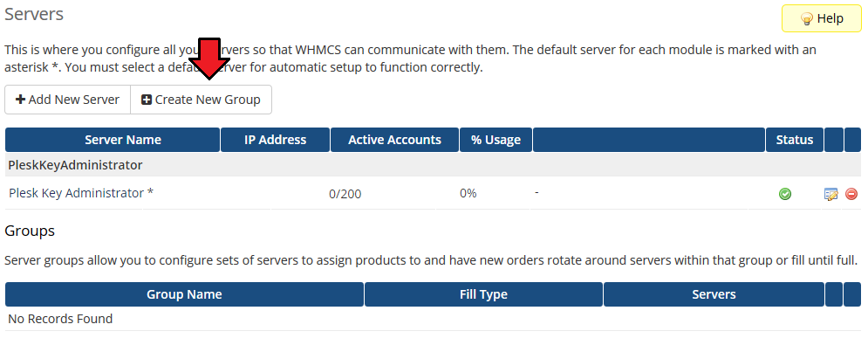Select the Plesk Key Administrator * server name

[81, 193]
